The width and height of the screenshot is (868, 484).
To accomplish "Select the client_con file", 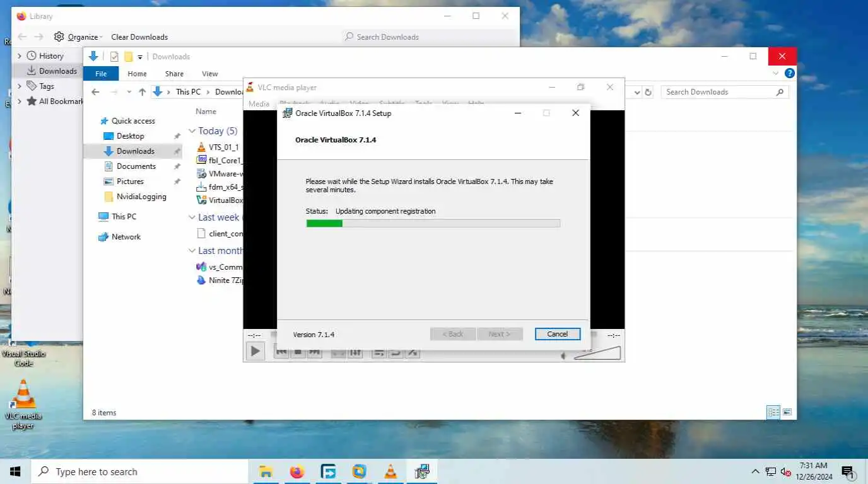I will (220, 233).
